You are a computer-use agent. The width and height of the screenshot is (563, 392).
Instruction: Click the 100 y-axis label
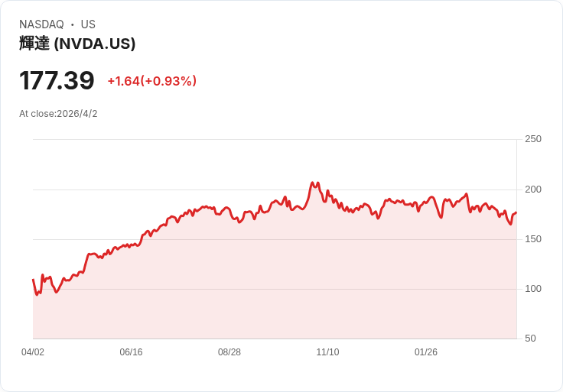pyautogui.click(x=532, y=289)
